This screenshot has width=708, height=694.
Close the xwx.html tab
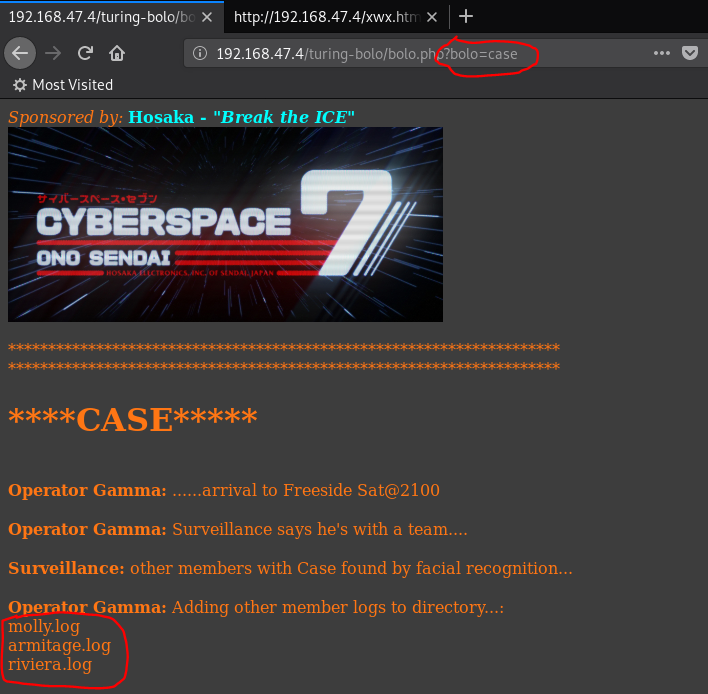click(x=432, y=17)
